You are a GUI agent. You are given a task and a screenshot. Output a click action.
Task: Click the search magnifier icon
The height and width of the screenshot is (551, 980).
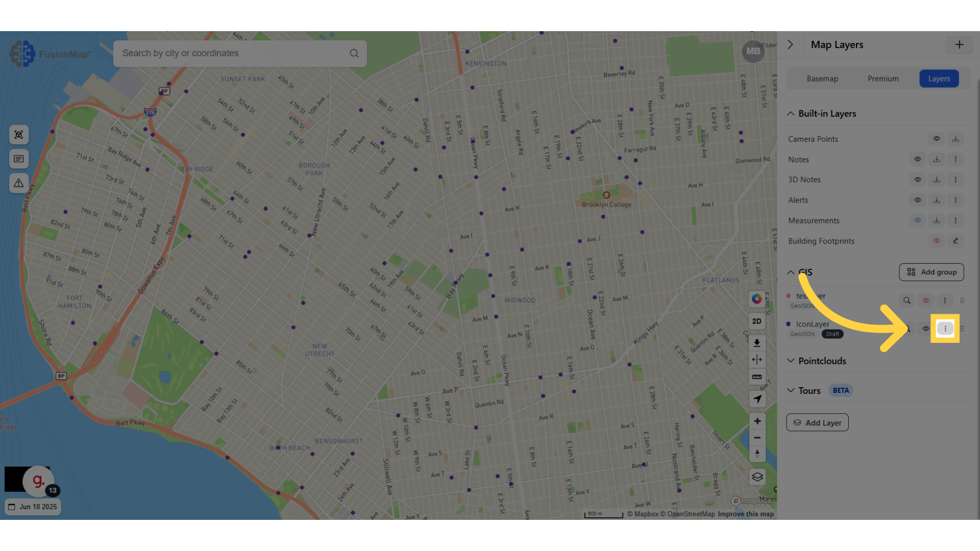pyautogui.click(x=354, y=54)
